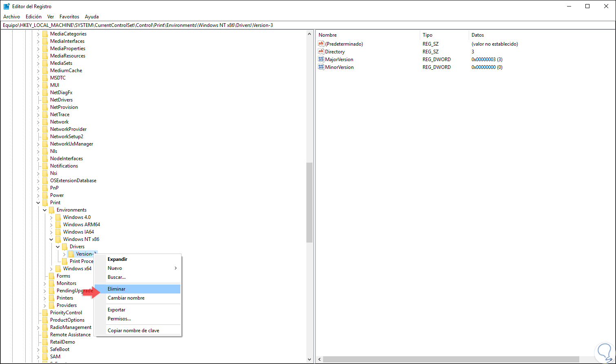Select the MediumCache key

[x=66, y=71]
